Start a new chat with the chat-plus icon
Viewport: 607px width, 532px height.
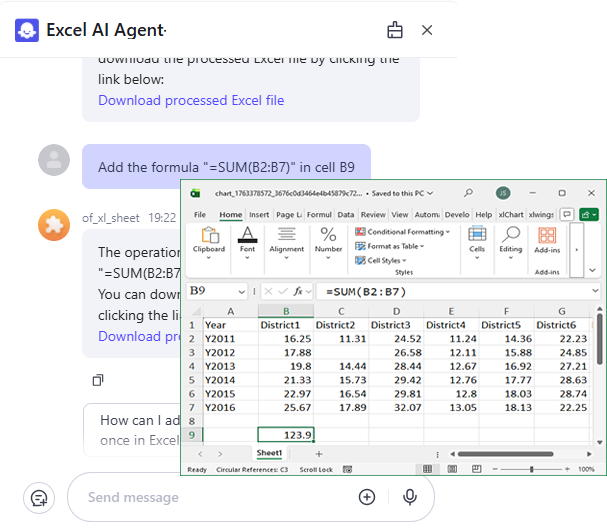tap(39, 498)
